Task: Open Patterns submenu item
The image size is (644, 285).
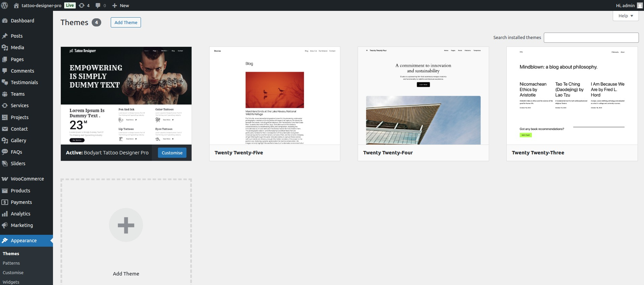Action: coord(11,263)
